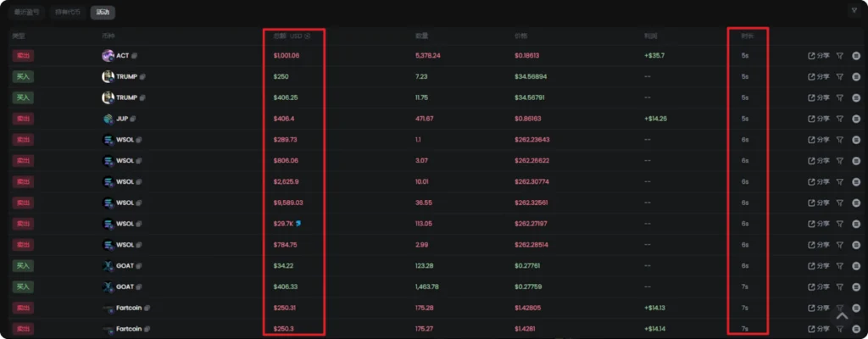Open the TRUMP token in $406.25 row

click(126, 98)
